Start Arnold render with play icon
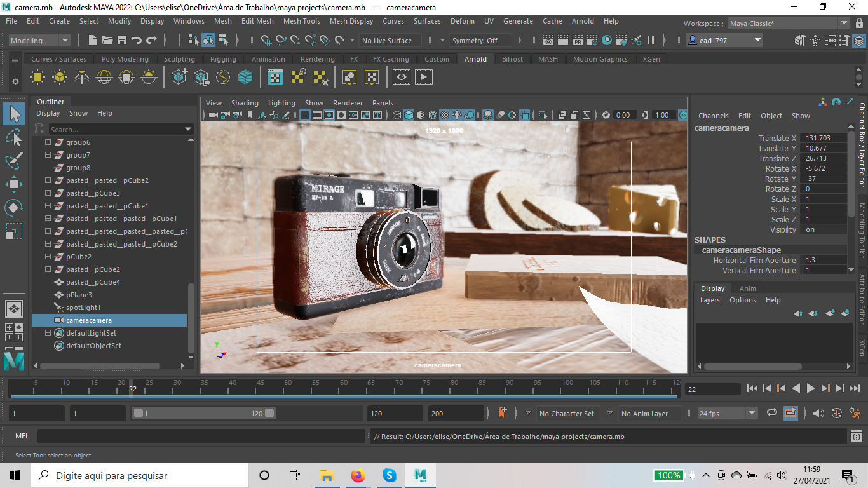Image resolution: width=868 pixels, height=488 pixels. point(423,78)
